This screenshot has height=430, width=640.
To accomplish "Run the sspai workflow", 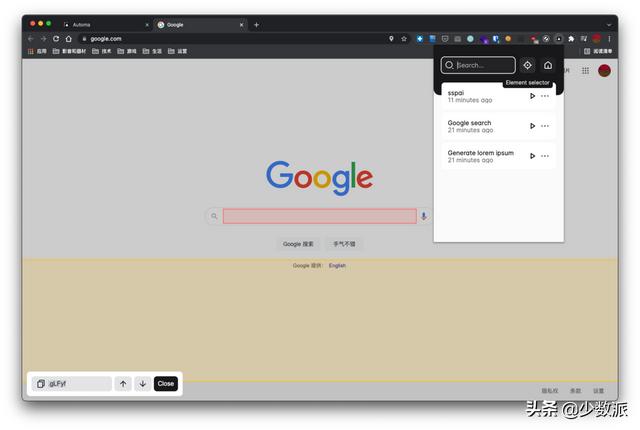I will tap(532, 96).
